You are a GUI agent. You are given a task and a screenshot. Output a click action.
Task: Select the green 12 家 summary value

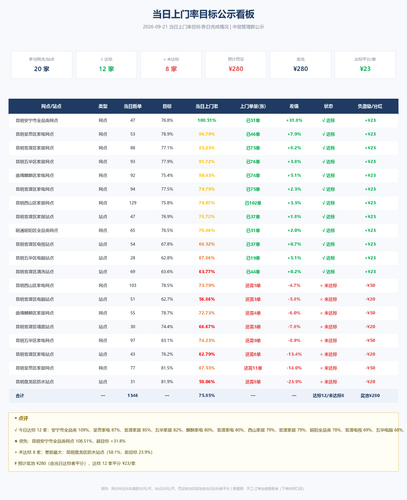coord(106,69)
